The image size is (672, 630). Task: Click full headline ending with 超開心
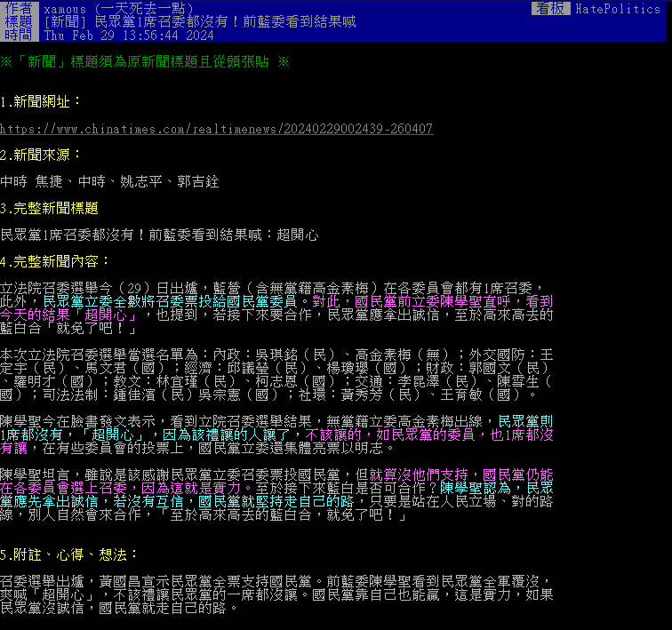[x=159, y=235]
